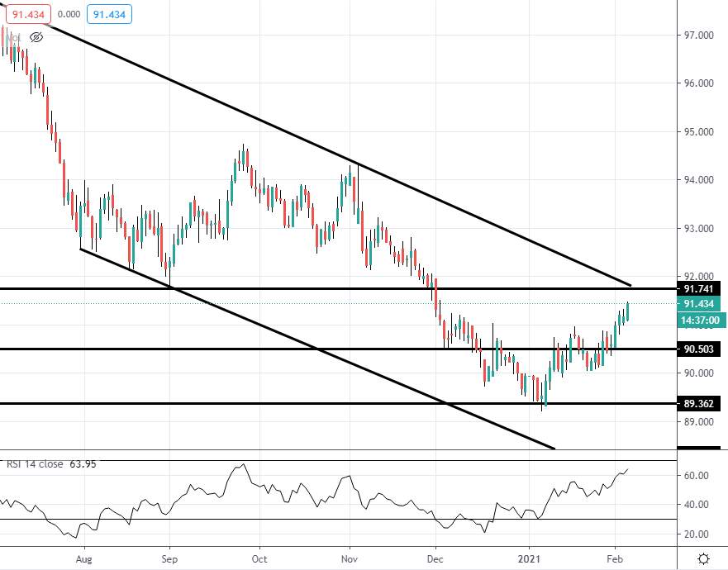Select the Vol indicator label
The height and width of the screenshot is (570, 728).
coord(13,38)
